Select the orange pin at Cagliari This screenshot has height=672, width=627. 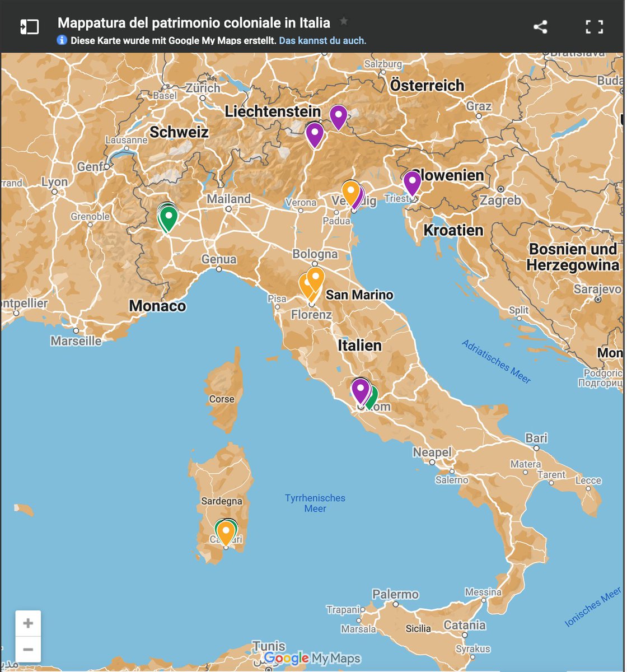[226, 533]
